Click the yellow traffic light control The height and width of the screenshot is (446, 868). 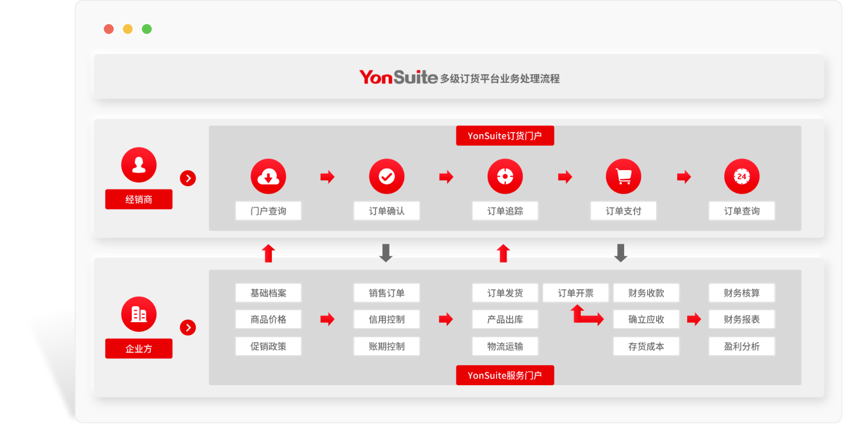tap(127, 29)
